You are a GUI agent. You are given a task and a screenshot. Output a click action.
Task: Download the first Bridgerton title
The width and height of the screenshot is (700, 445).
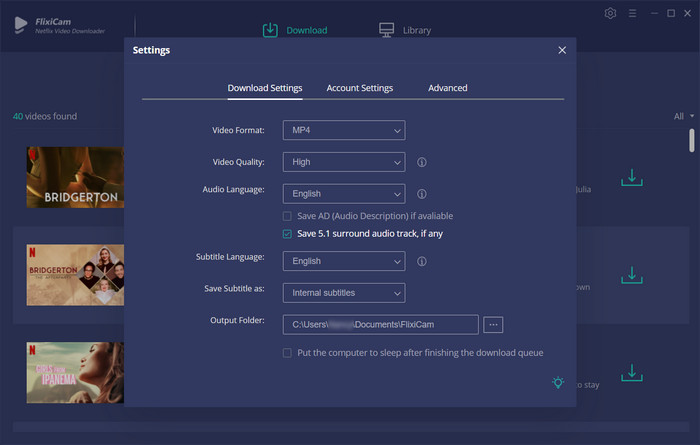click(632, 178)
